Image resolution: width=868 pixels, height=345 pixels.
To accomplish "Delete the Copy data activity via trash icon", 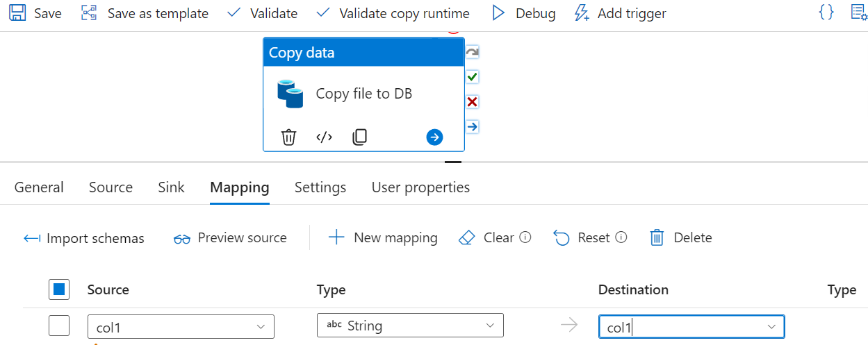I will pyautogui.click(x=288, y=137).
